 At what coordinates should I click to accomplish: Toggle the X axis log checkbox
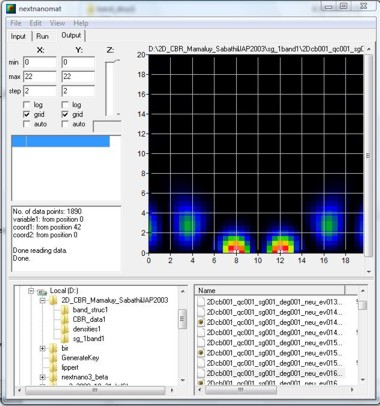pyautogui.click(x=27, y=105)
